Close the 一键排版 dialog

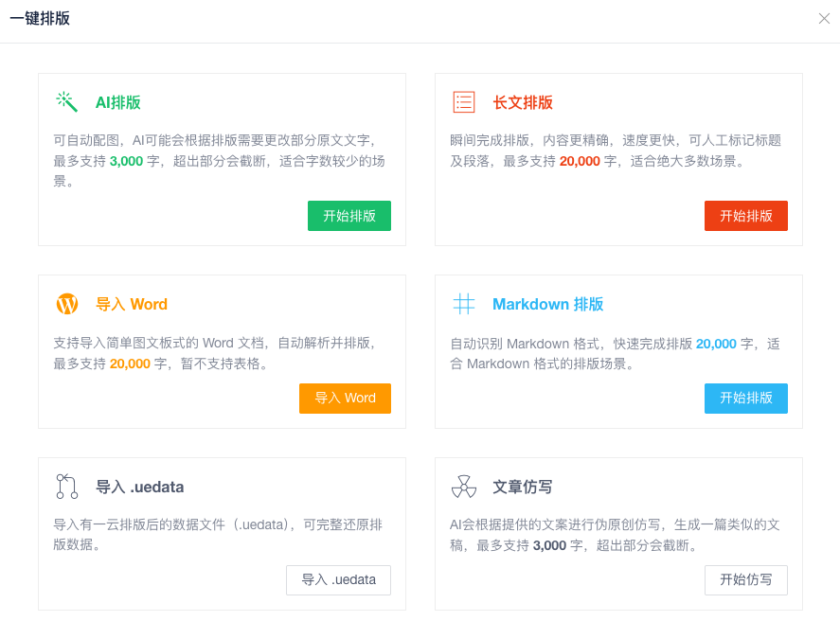[x=823, y=19]
